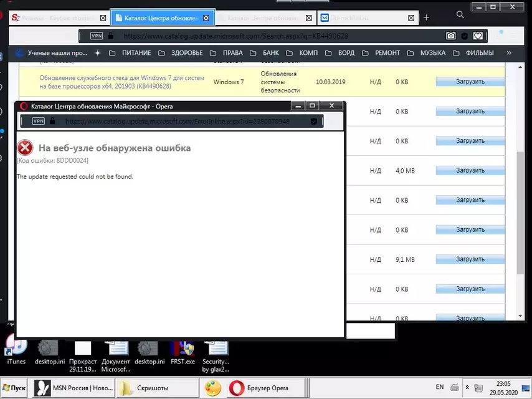Viewport: 532px width, 399px height.
Task: Close the third Каталог Центра tab
Action: point(309,17)
